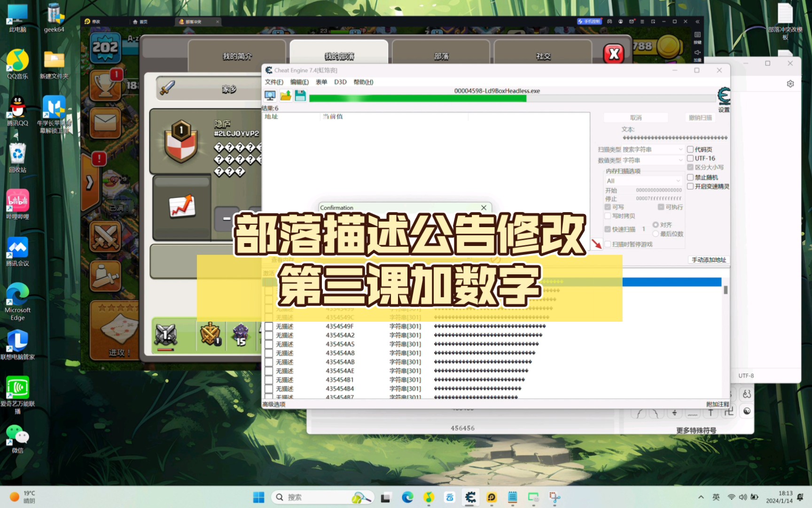Enable the 代码页 checkbox
812x508 pixels.
tap(690, 150)
